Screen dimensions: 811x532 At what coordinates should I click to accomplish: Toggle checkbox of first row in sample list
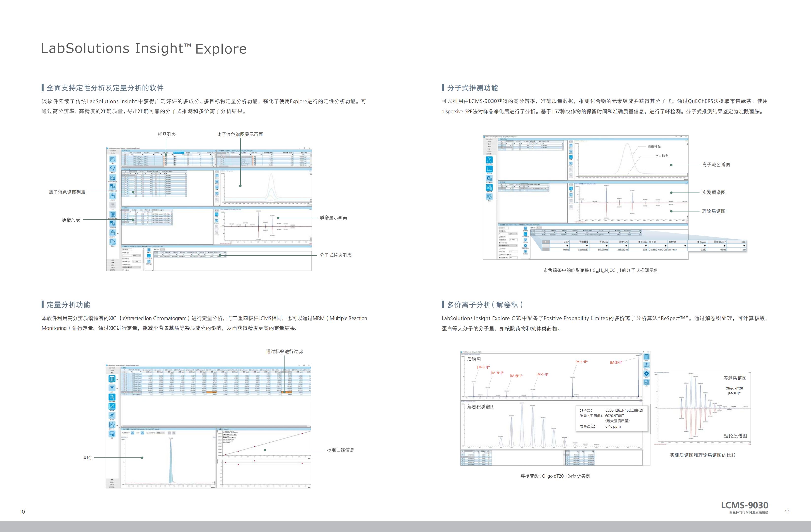[x=125, y=157]
